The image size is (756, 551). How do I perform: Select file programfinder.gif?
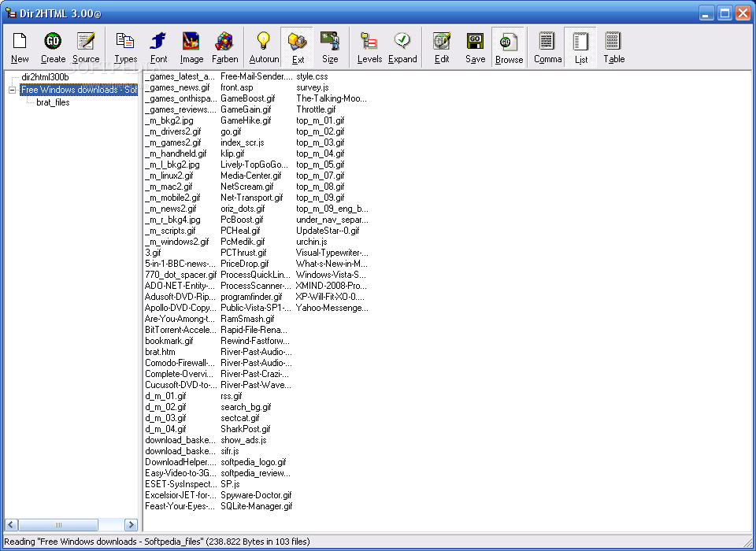[x=252, y=297]
